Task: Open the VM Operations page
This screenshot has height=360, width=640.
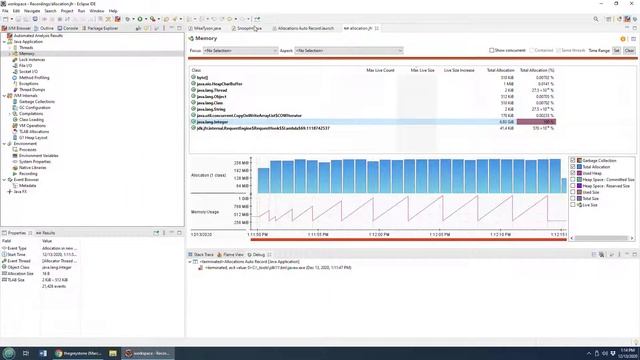Action: [32, 126]
